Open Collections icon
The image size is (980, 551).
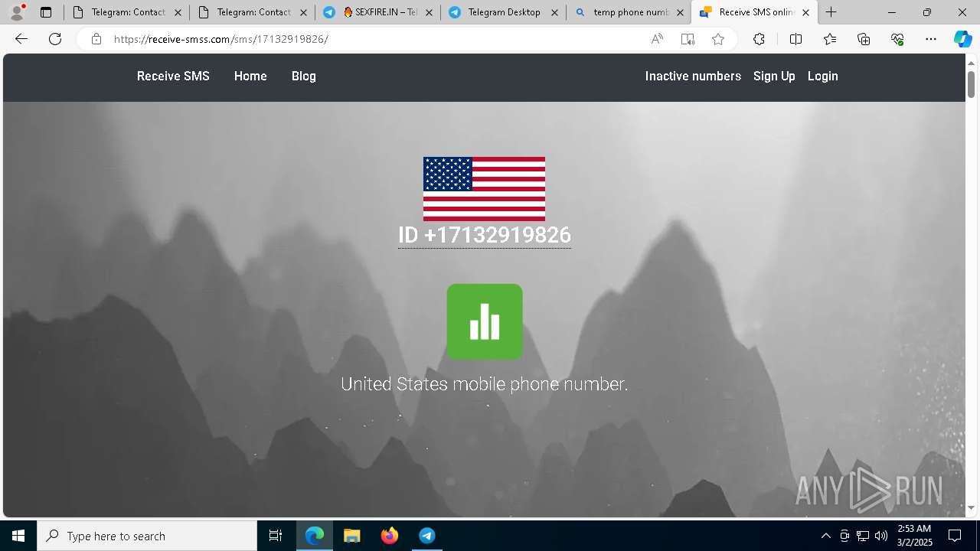(864, 39)
